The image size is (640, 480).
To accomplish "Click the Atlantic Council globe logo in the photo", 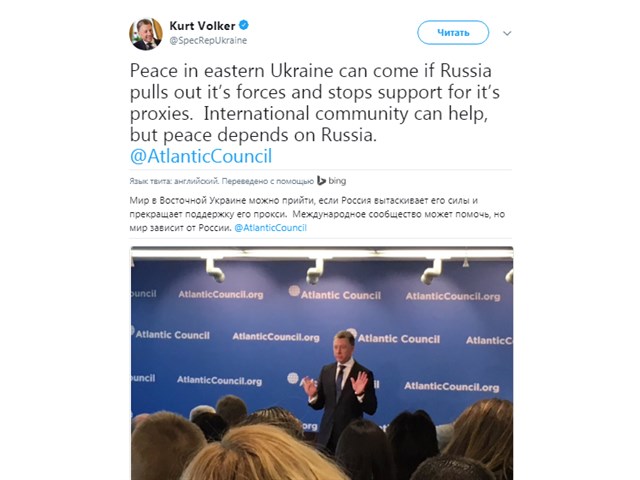I will [x=294, y=291].
